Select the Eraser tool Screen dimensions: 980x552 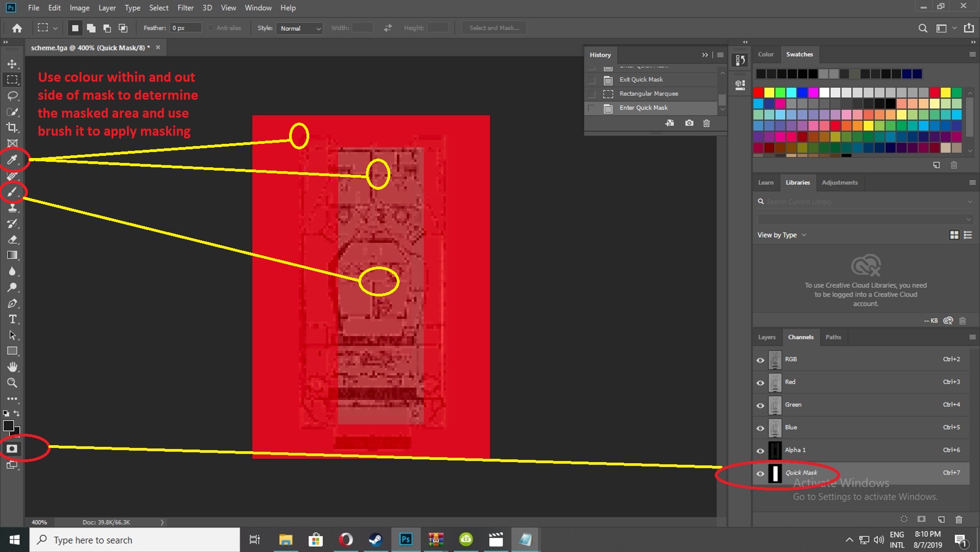[x=12, y=239]
